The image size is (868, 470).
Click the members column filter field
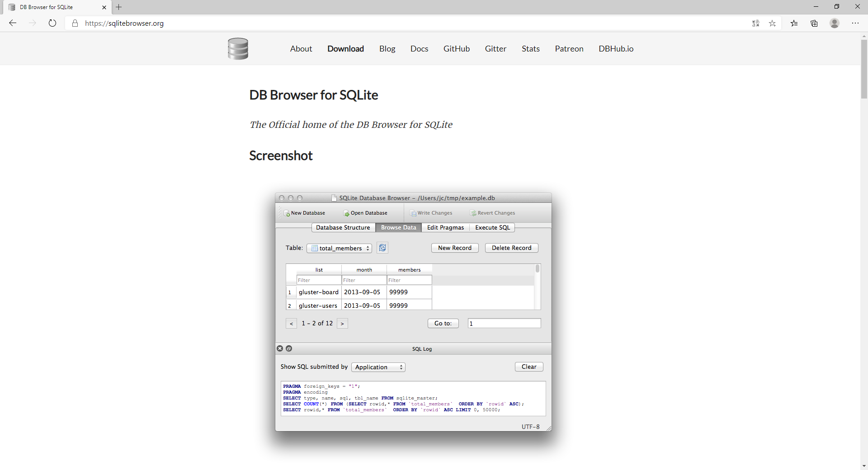tap(409, 280)
